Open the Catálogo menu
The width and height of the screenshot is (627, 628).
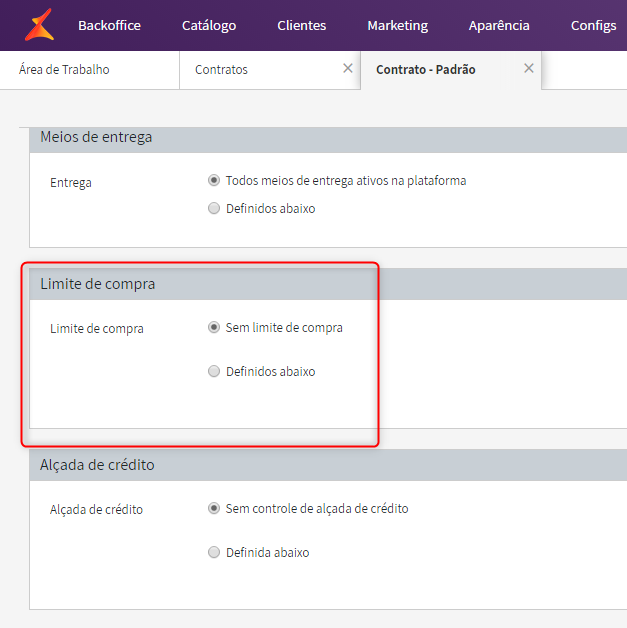pyautogui.click(x=209, y=26)
